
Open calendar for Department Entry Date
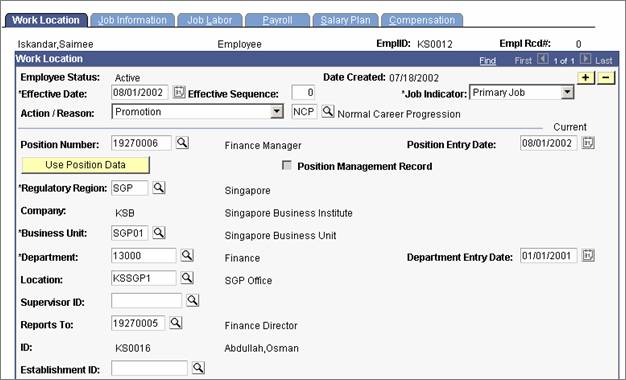588,255
